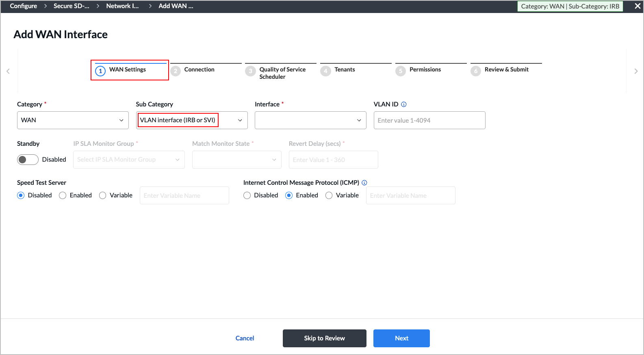Select Disabled for ICMP
This screenshot has height=355, width=644.
247,195
